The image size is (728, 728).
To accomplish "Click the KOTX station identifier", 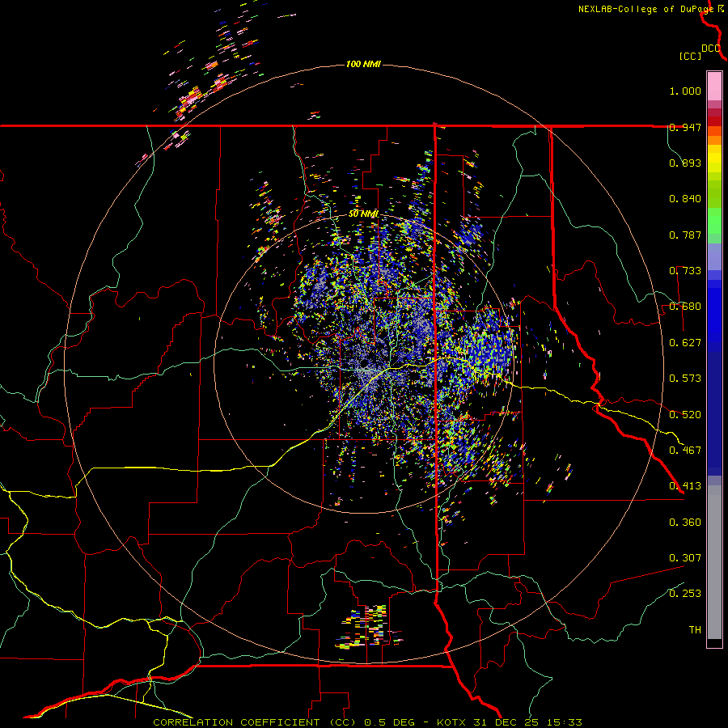I will (x=453, y=722).
